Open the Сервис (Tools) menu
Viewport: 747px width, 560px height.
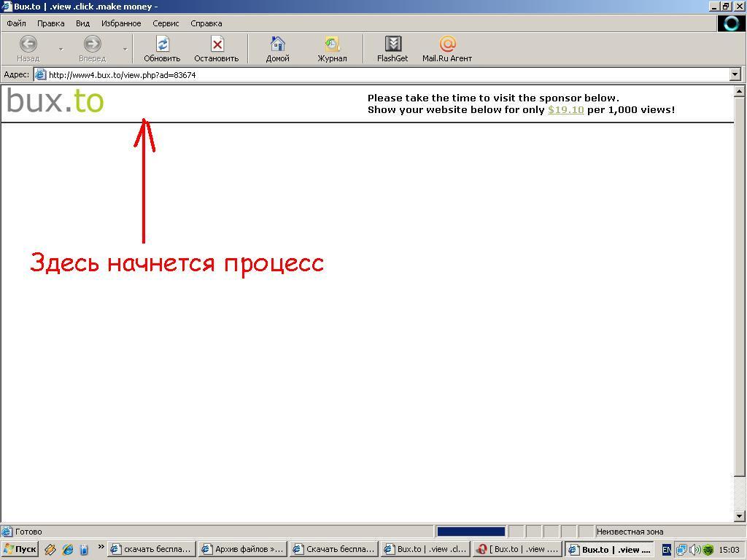click(x=166, y=23)
